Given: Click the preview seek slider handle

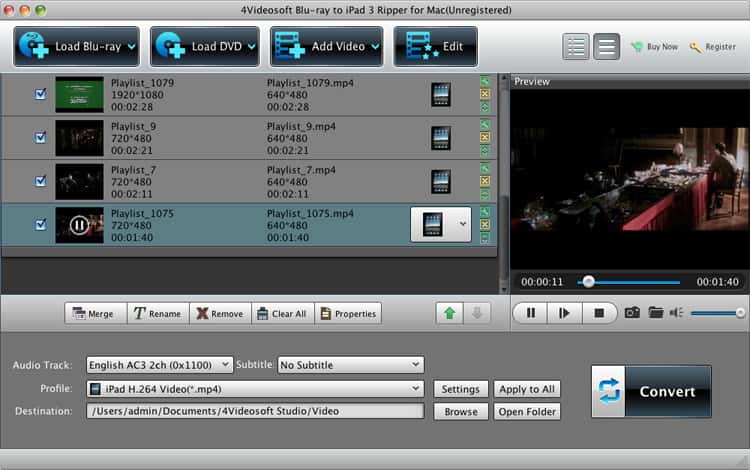Looking at the screenshot, I should (588, 282).
